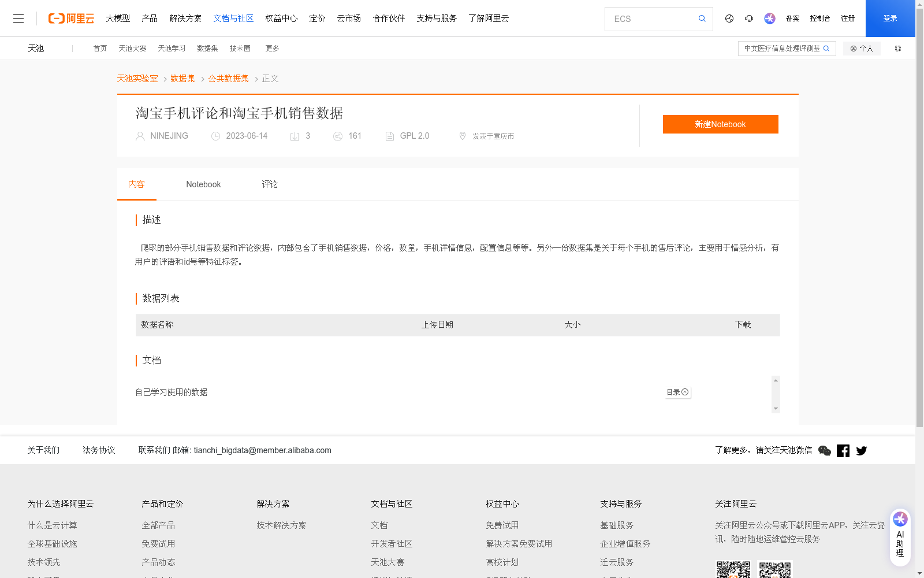Go to 公共数据集 breadcrumb link
Image resolution: width=924 pixels, height=578 pixels.
coord(229,79)
